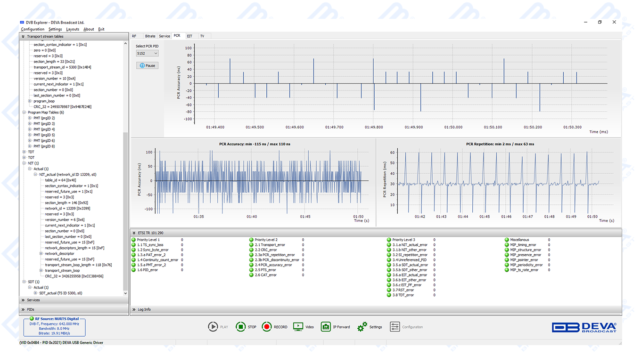Open the Video monitor icon
Screen dimensions: 641x364
pos(298,327)
